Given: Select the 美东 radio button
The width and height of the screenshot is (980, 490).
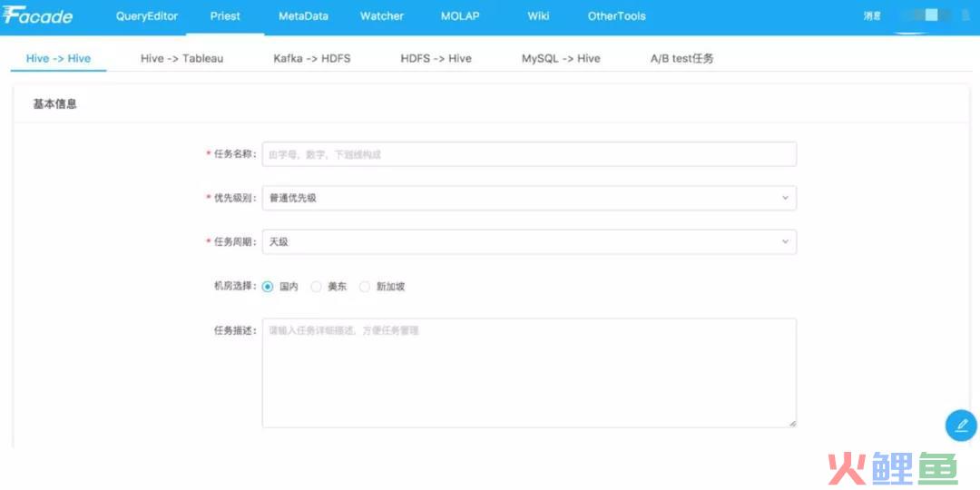Looking at the screenshot, I should click(x=317, y=287).
